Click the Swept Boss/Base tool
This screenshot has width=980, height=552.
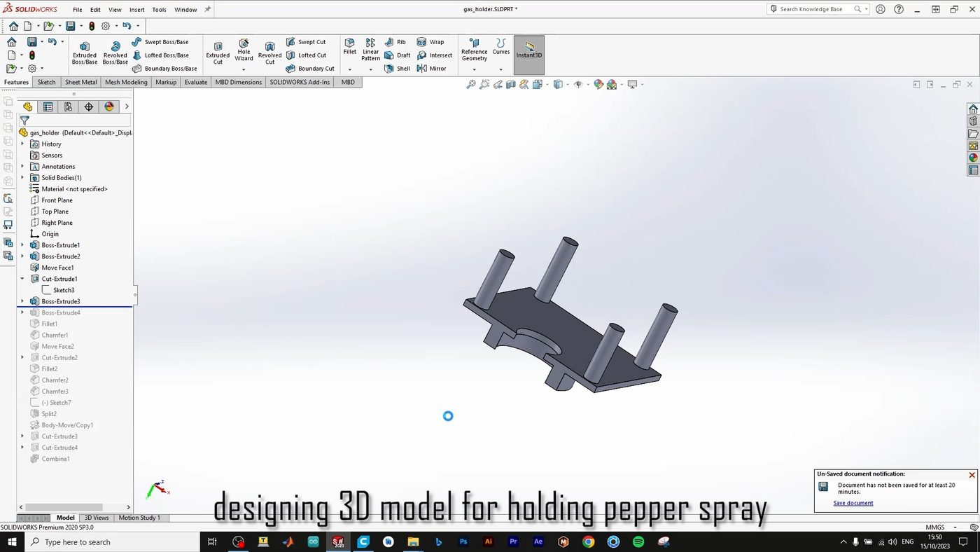pos(160,42)
